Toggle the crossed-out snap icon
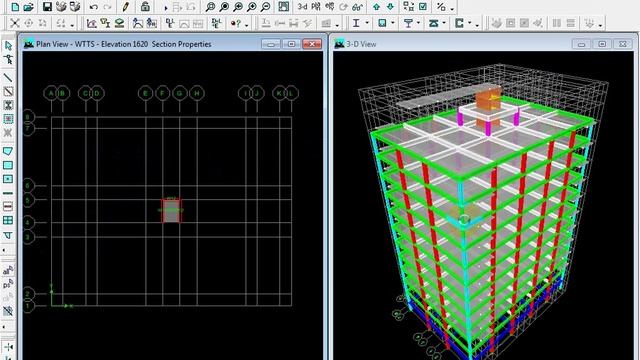 [8, 312]
